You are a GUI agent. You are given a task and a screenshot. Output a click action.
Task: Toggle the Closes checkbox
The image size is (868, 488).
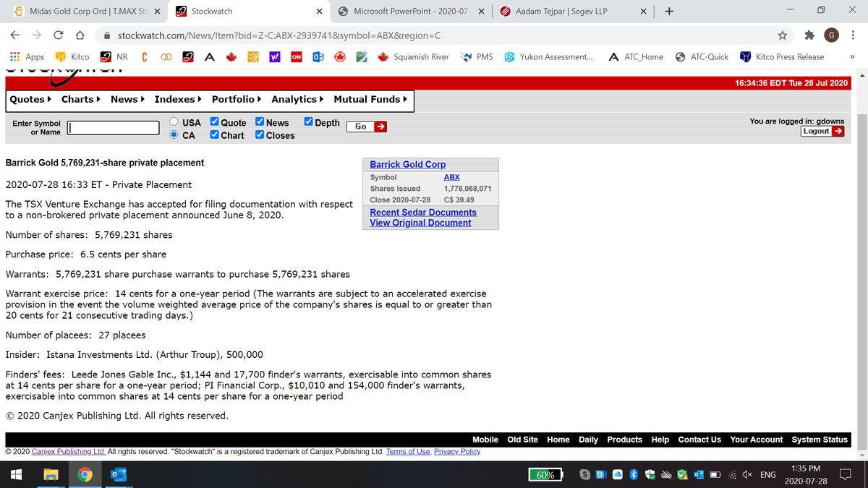[x=260, y=134]
